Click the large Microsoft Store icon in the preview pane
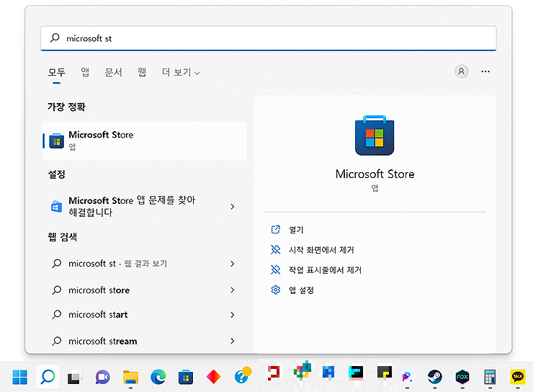 coord(375,135)
